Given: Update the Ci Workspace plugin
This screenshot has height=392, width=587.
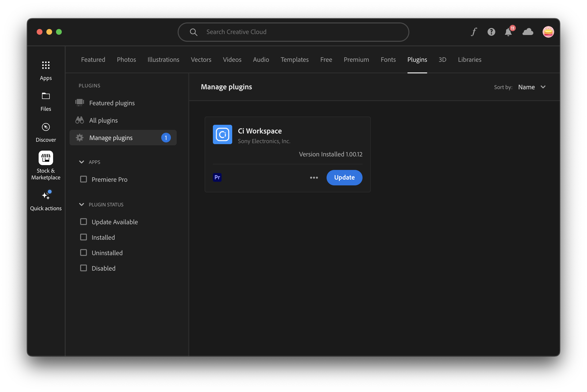Looking at the screenshot, I should tap(344, 177).
